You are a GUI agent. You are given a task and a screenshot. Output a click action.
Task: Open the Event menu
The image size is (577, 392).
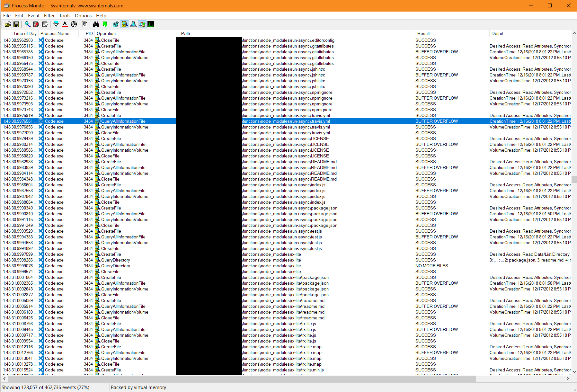34,16
